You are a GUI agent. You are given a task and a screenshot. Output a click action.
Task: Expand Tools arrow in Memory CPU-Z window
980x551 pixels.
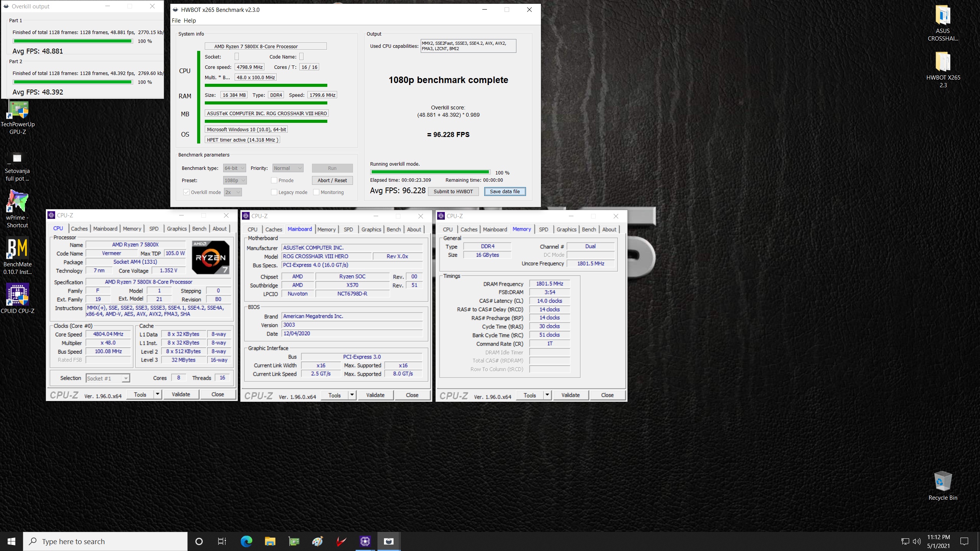pos(547,395)
